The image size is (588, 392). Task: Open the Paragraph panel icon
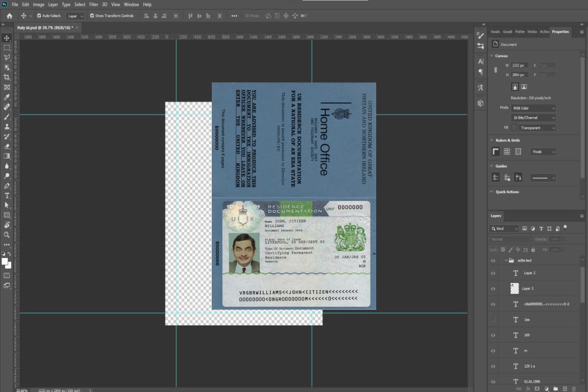tap(481, 72)
